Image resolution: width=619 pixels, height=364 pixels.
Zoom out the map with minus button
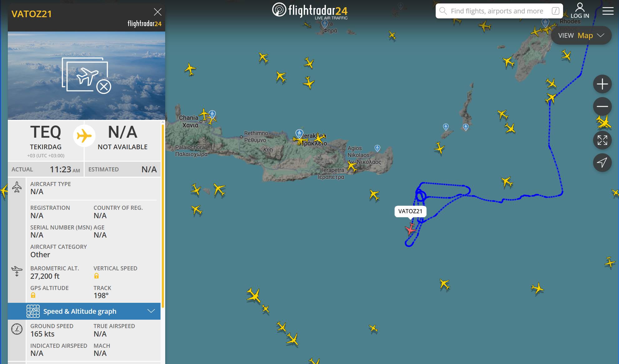pyautogui.click(x=602, y=106)
